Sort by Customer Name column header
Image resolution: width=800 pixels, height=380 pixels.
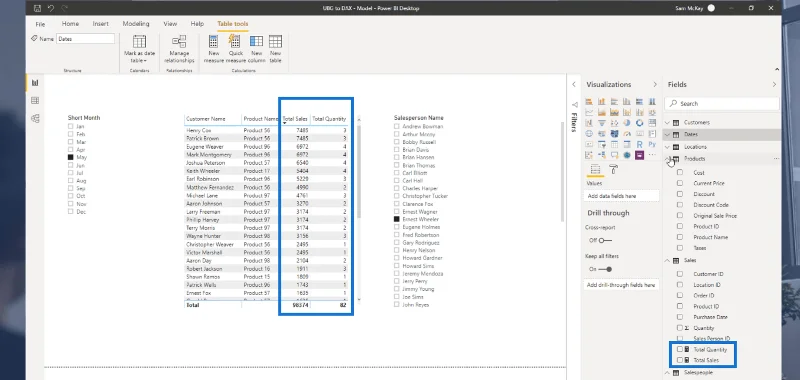206,119
